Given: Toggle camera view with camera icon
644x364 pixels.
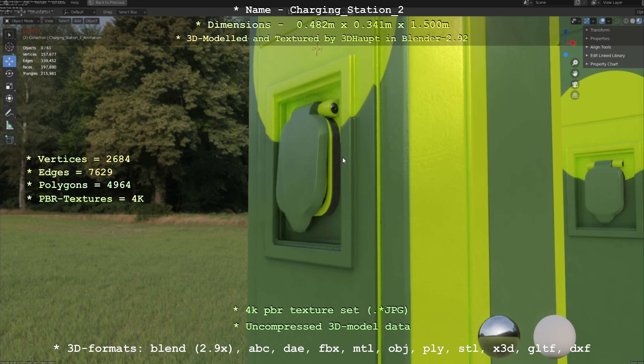Looking at the screenshot, I should [575, 85].
